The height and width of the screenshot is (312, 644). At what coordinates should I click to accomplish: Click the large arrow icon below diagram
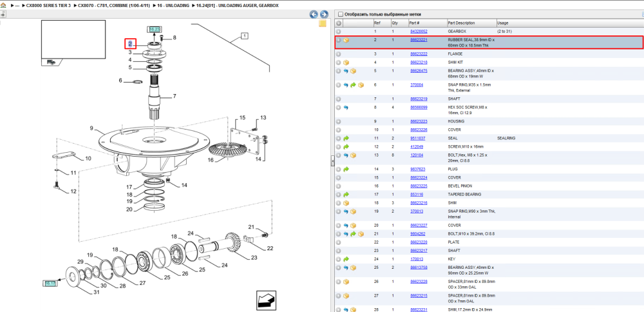pyautogui.click(x=267, y=301)
